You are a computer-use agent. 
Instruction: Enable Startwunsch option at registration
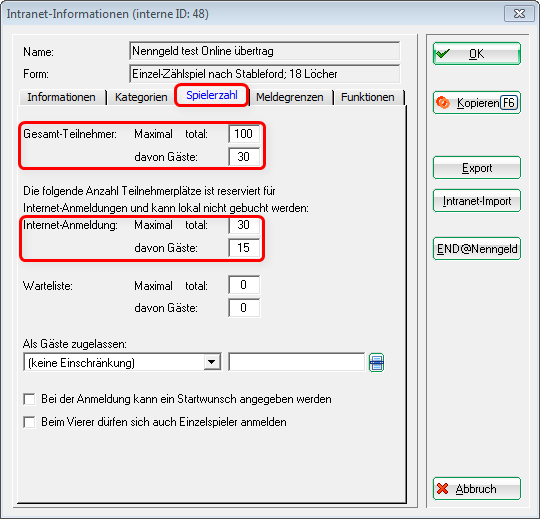pos(29,399)
